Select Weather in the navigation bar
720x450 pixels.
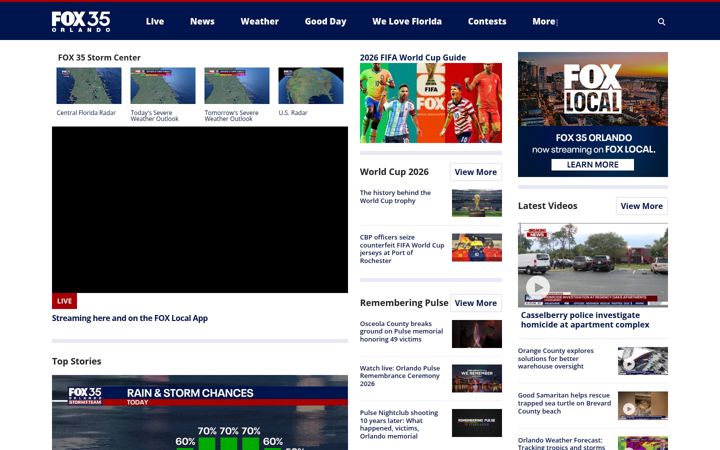pos(259,21)
